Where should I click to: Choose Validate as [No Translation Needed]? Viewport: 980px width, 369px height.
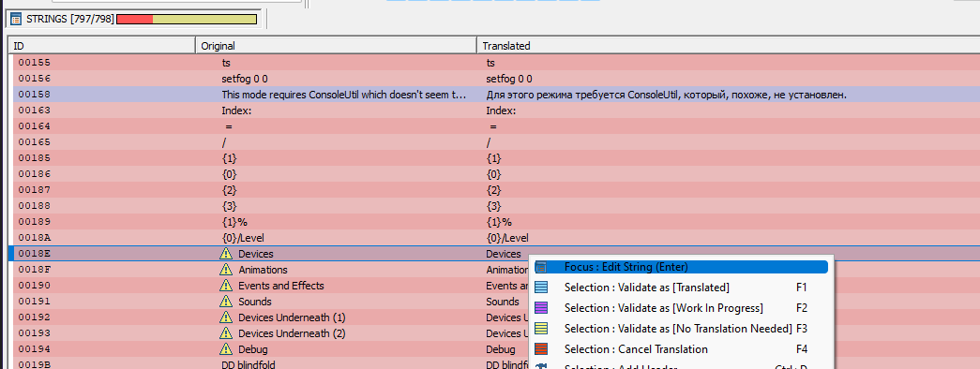681,329
